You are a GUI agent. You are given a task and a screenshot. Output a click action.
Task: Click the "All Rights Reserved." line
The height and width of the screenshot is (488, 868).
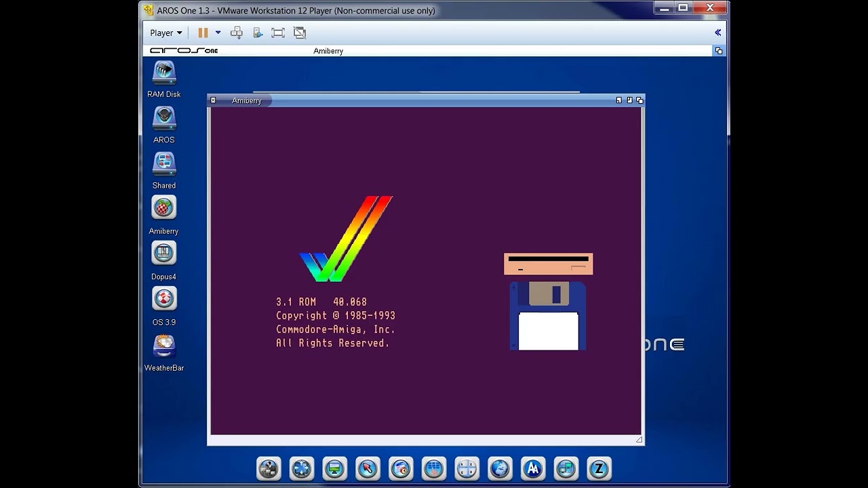(333, 343)
